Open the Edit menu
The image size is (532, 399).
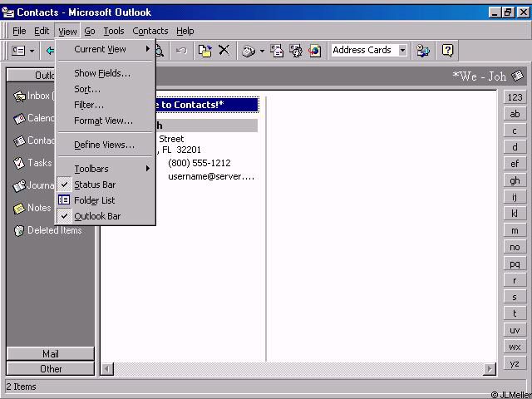(x=42, y=32)
